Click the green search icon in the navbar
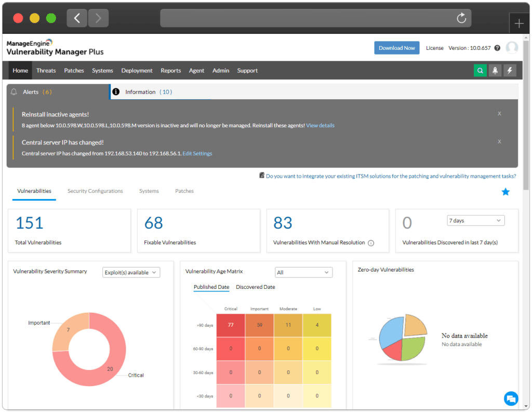This screenshot has height=412, width=532. (480, 71)
